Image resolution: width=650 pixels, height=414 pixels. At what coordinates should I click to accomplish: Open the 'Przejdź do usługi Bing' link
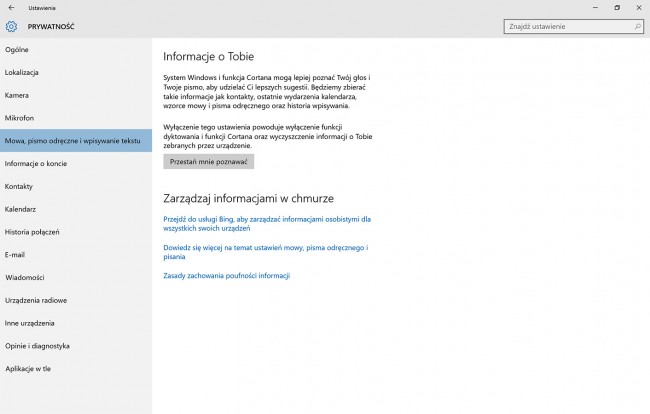point(267,224)
